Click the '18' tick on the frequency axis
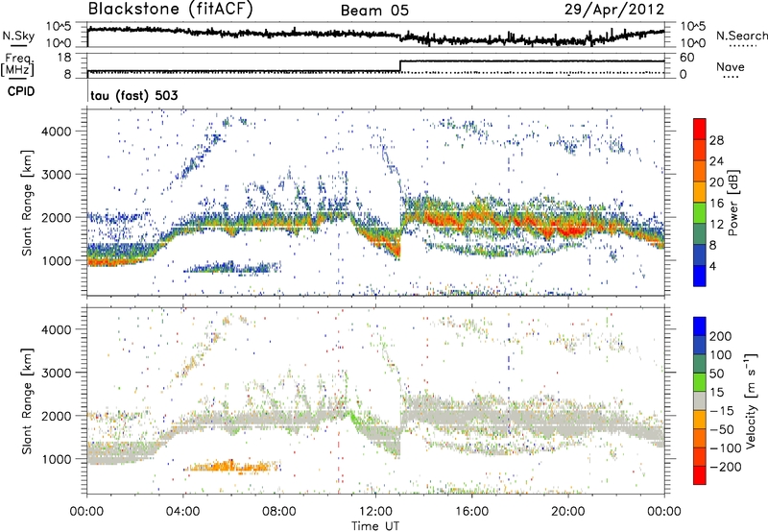Screen dimensions: 768x532 pos(64,58)
